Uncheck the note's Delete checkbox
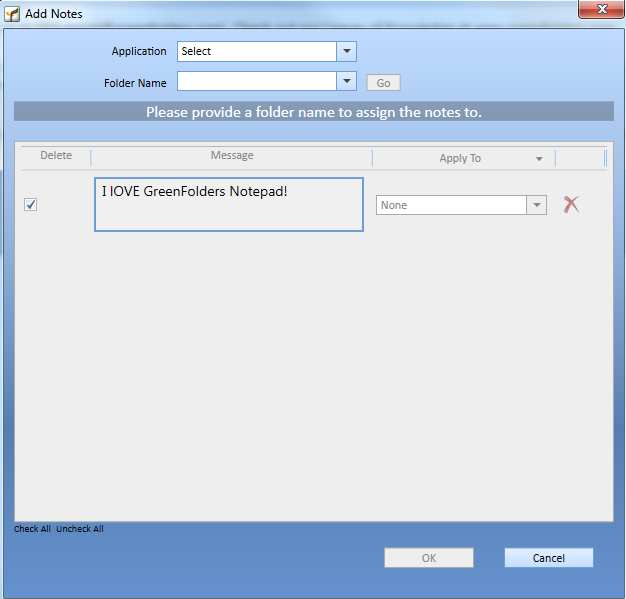Viewport: 626px width, 599px height. [31, 204]
